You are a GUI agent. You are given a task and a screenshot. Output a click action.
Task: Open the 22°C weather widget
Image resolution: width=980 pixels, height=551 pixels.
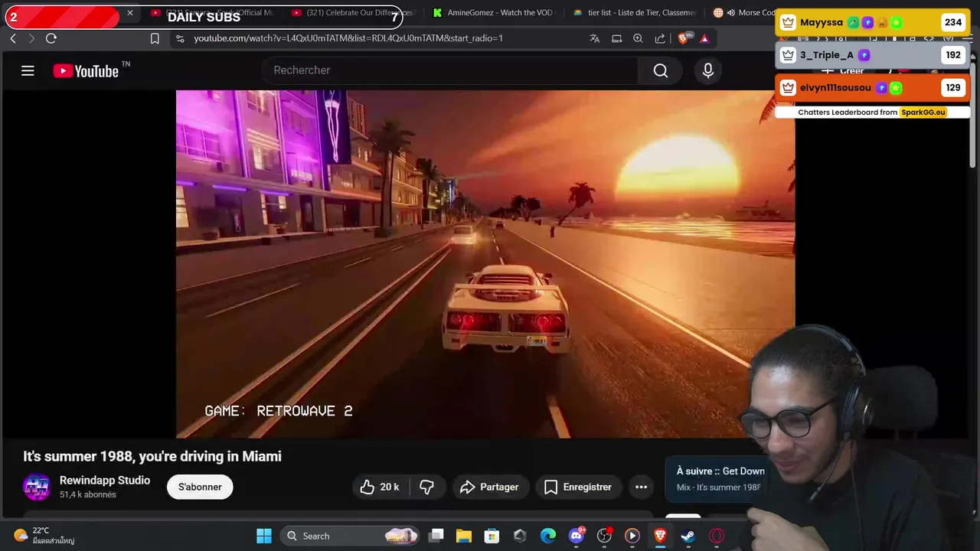click(44, 536)
